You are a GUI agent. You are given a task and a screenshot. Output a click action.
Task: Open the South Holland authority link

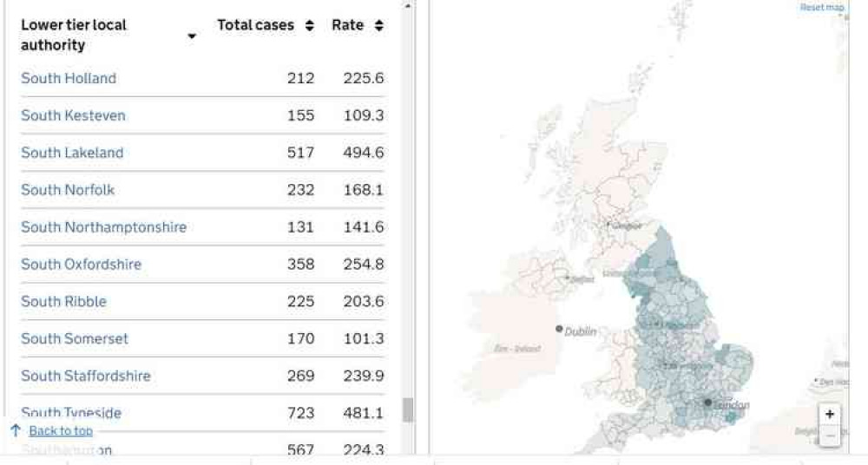pyautogui.click(x=69, y=78)
